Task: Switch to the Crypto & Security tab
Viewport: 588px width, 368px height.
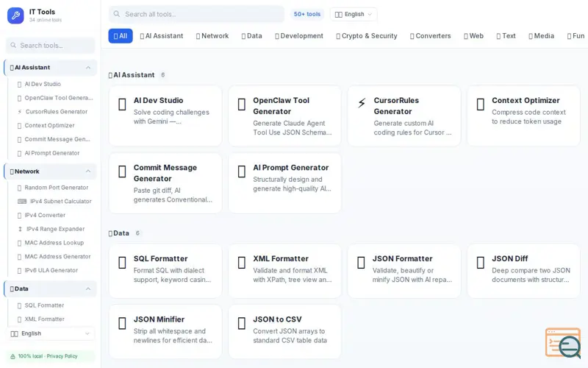Action: (366, 36)
